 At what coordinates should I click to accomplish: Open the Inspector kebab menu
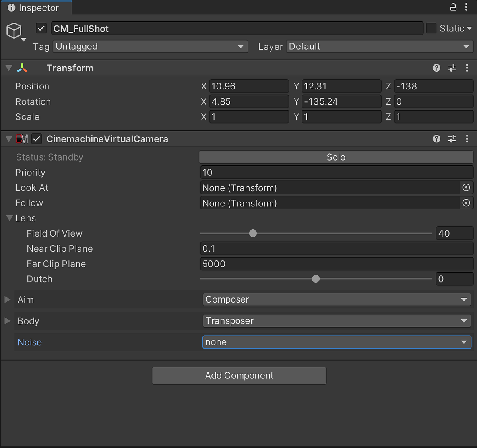pyautogui.click(x=467, y=7)
